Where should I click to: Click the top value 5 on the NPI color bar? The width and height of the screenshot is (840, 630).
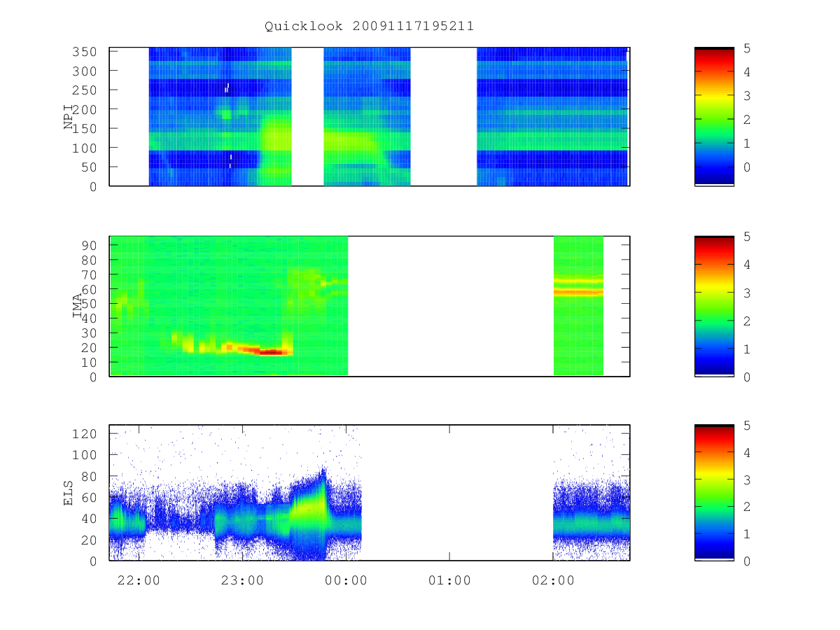[748, 49]
